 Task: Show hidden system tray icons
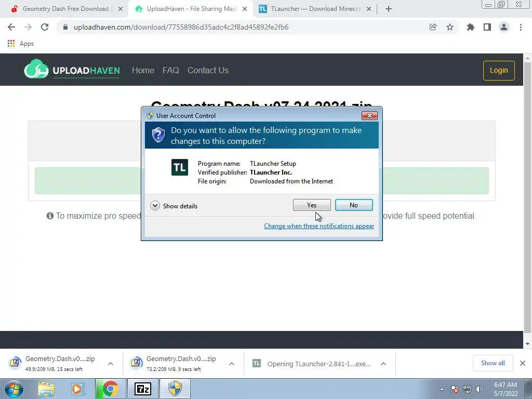(x=442, y=389)
